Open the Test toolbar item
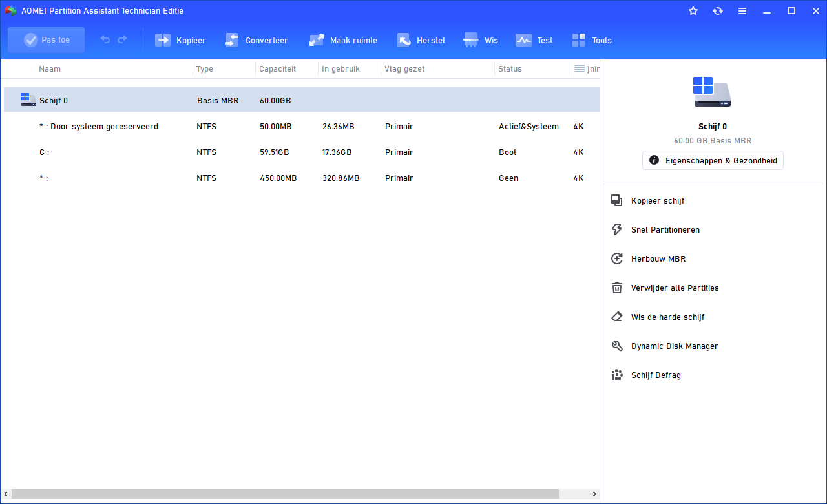 pyautogui.click(x=534, y=40)
